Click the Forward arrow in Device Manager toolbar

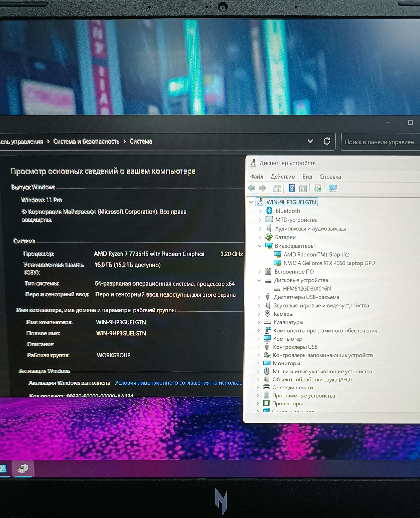pyautogui.click(x=262, y=188)
